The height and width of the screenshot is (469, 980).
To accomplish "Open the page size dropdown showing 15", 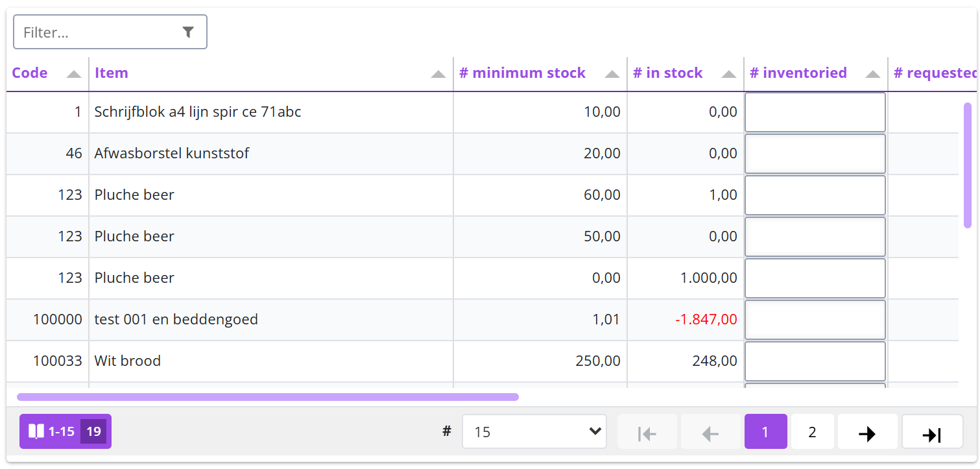I will 534,432.
